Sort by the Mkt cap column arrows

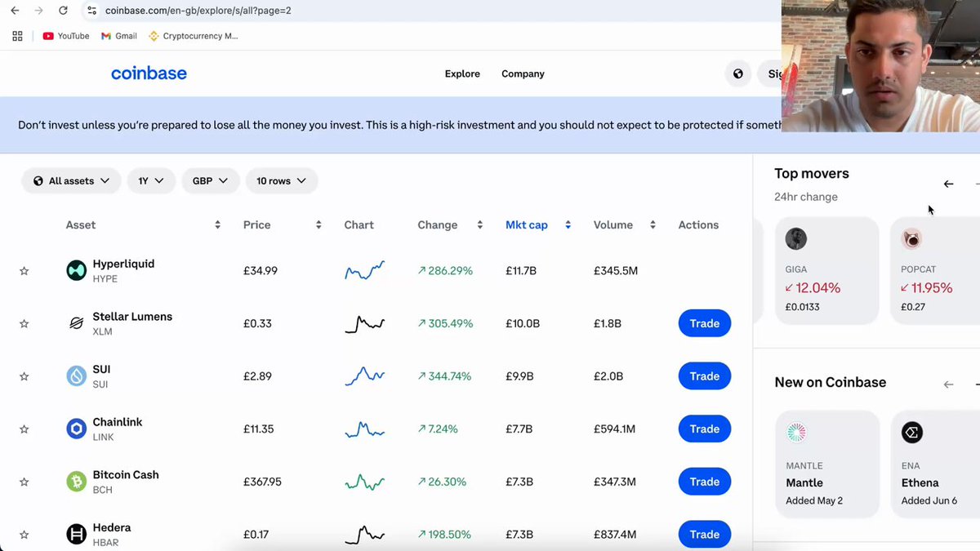coord(568,224)
